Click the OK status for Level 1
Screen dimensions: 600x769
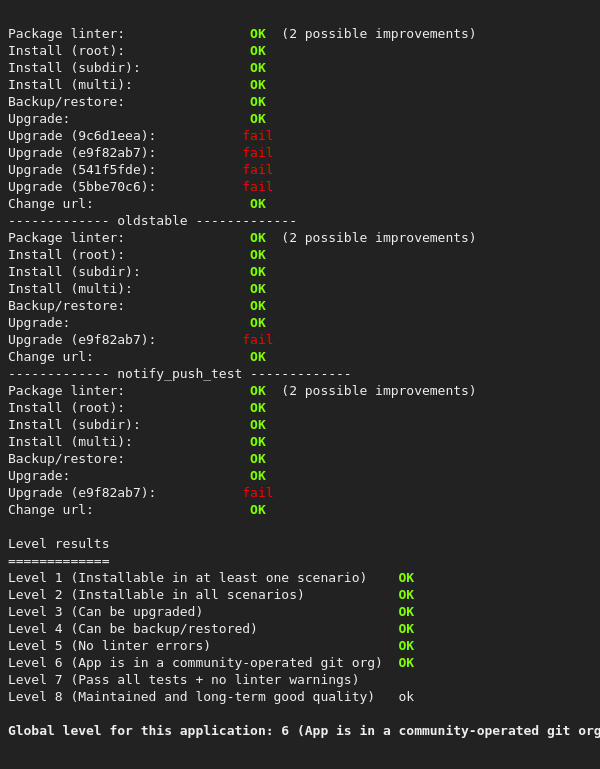[406, 577]
